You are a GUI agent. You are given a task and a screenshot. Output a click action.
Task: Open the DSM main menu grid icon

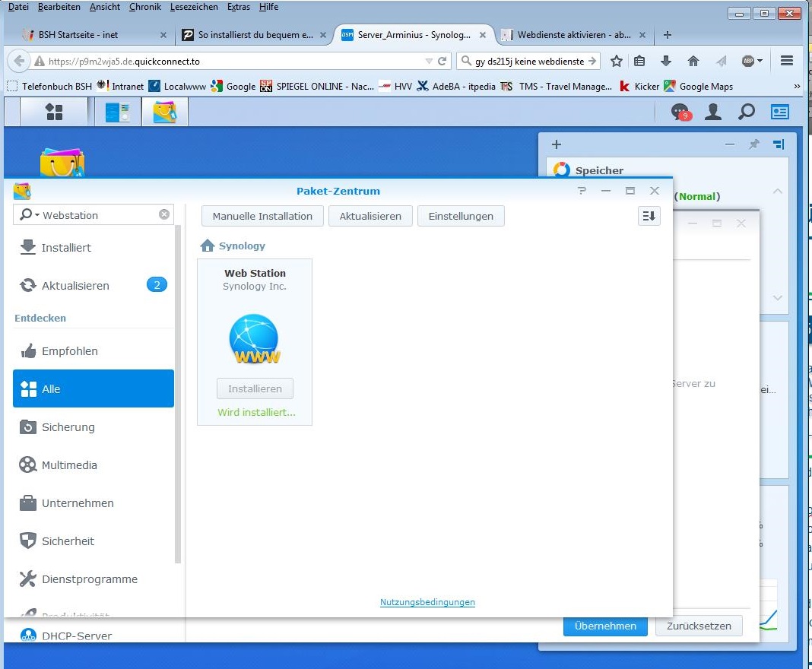click(x=54, y=113)
